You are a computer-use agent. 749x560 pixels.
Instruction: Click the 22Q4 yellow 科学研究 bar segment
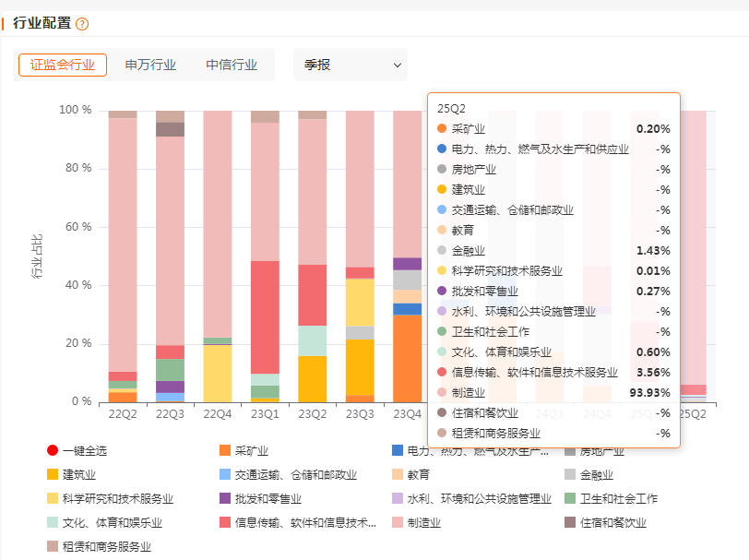click(218, 373)
